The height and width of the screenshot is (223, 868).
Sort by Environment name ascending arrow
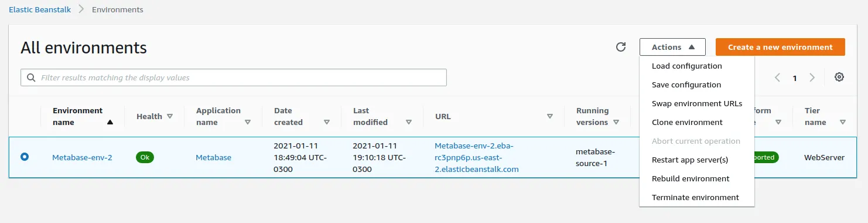pos(110,122)
